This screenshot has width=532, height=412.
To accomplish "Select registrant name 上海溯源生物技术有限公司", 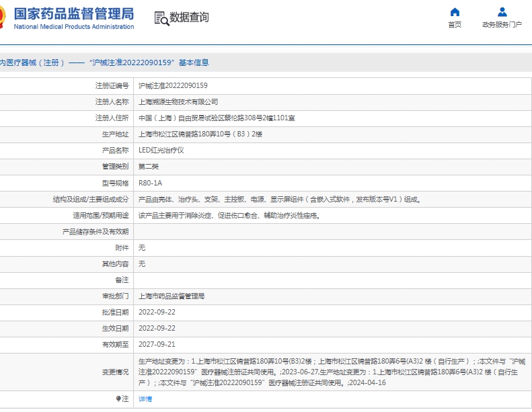I will 178,101.
